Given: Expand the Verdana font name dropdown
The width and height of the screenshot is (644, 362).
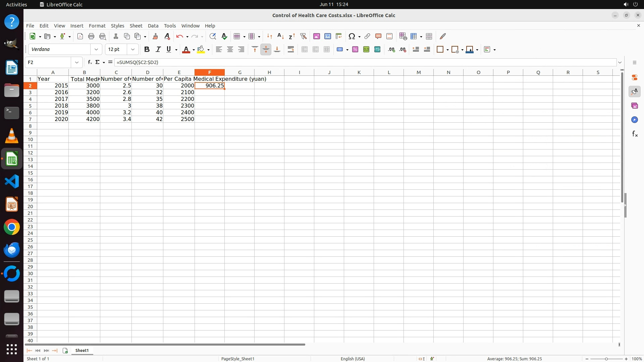Looking at the screenshot, I should click(96, 50).
